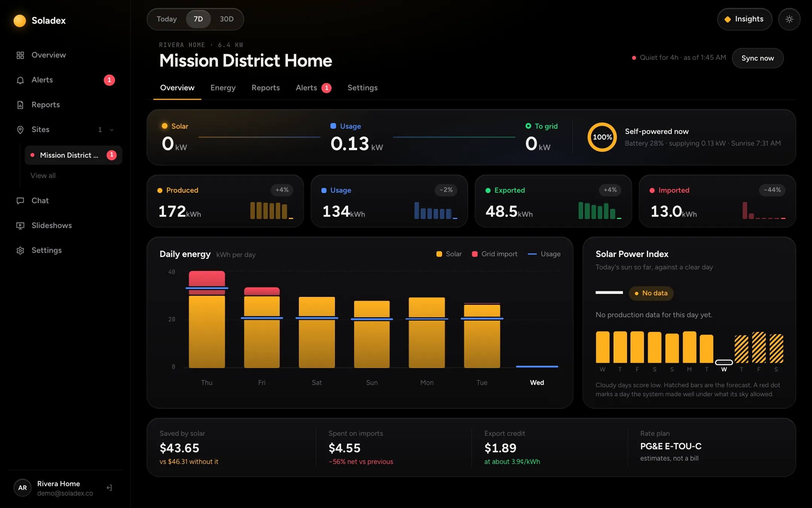Click Thursday's bar in Daily energy chart
This screenshot has height=508, width=812.
(207, 319)
